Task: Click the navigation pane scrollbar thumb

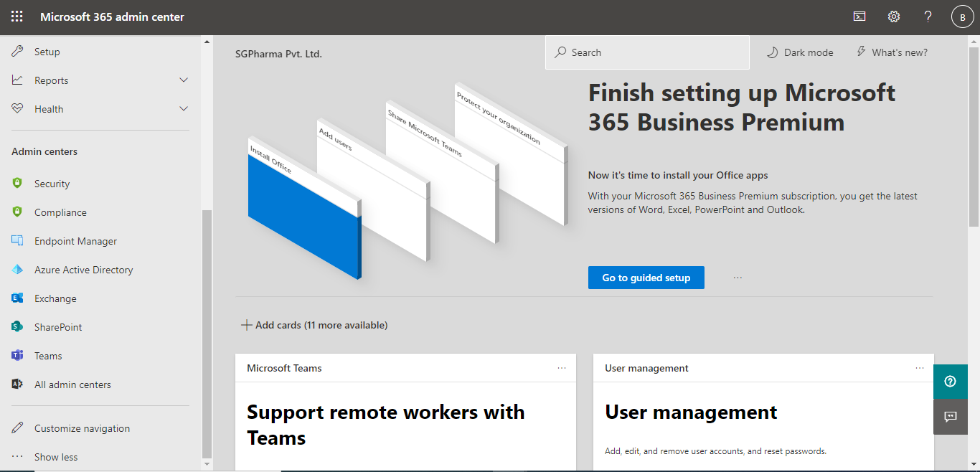Action: click(207, 334)
